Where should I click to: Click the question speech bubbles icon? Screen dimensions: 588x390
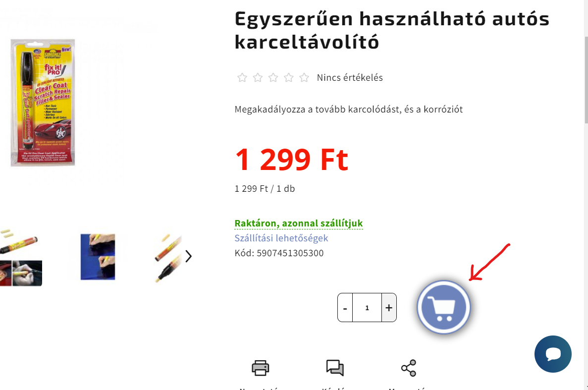[x=335, y=368]
